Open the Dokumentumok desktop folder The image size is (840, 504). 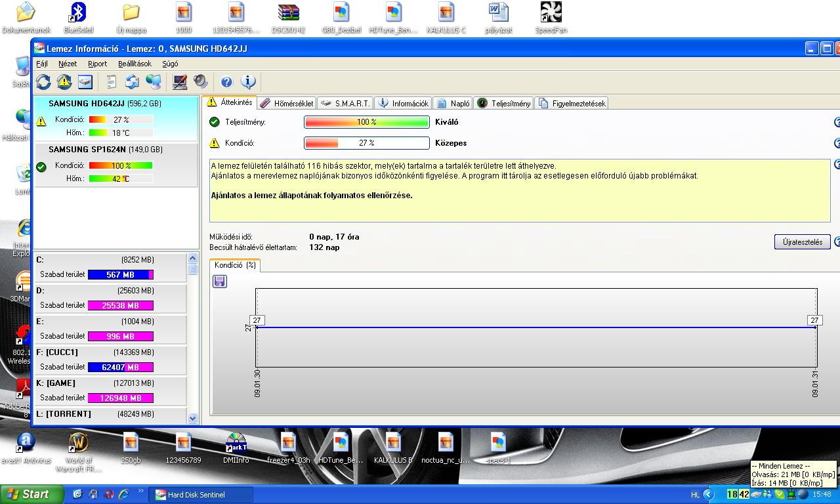pyautogui.click(x=26, y=18)
